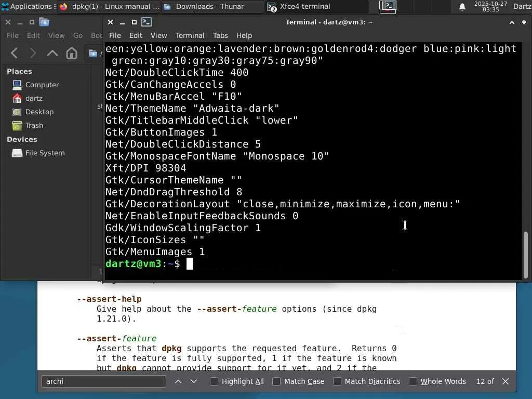Viewport: 532px width, 399px height.
Task: Open the terminal Edit menu
Action: (136, 35)
